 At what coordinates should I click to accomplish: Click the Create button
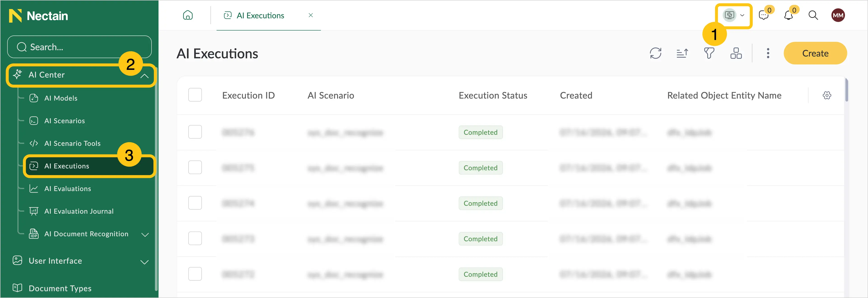click(815, 53)
